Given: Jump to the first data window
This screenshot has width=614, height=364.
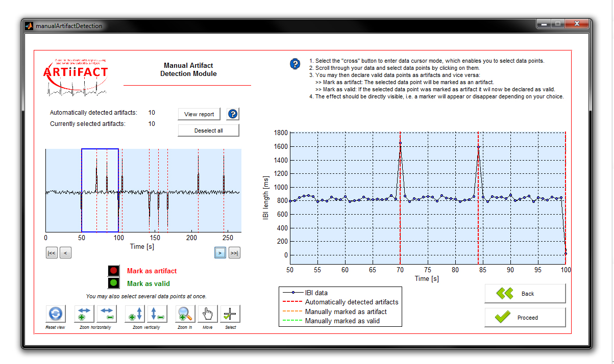Looking at the screenshot, I should coord(52,252).
